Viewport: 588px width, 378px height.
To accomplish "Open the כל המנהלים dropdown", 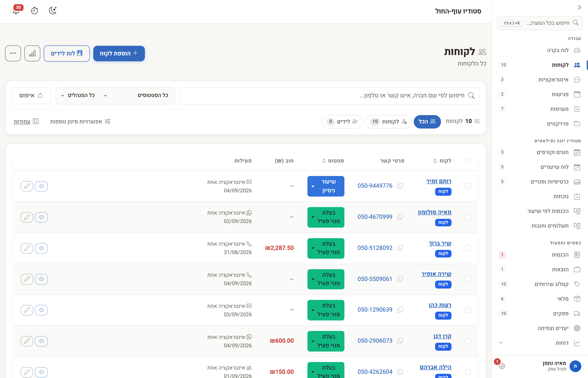I will click(x=79, y=96).
